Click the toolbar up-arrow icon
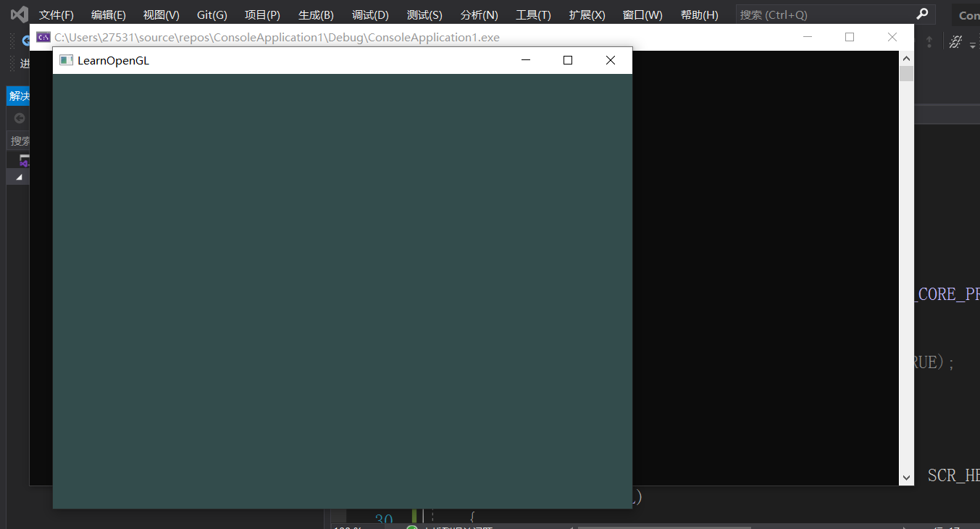 click(929, 42)
